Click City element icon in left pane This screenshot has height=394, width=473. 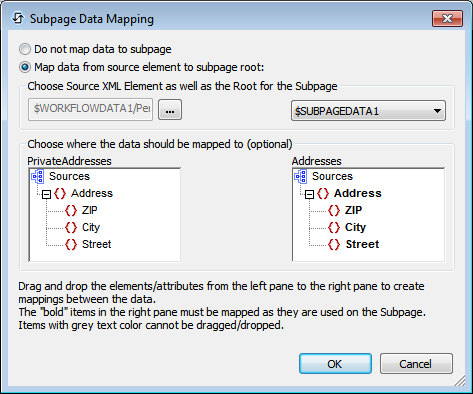(x=71, y=227)
